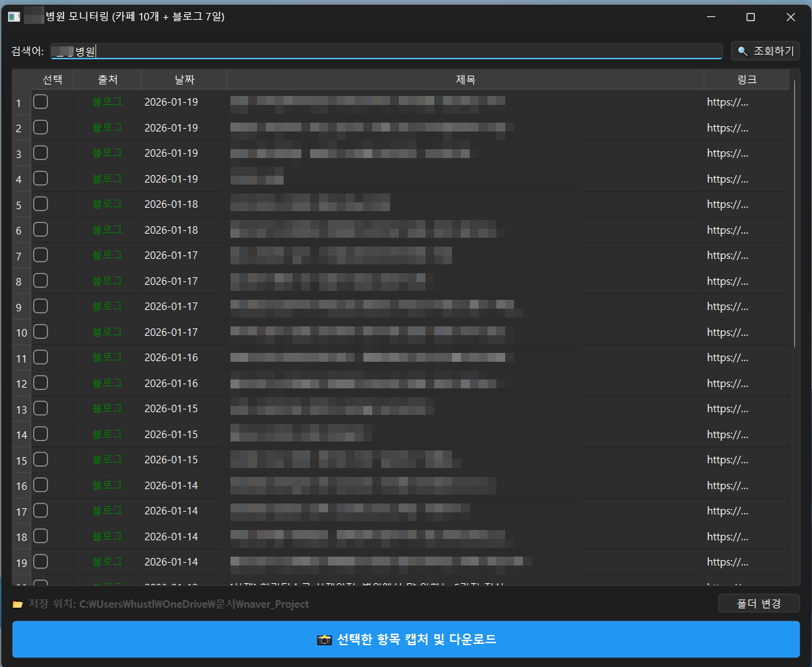Click the blurred title in row 16
812x667 pixels.
tap(363, 485)
